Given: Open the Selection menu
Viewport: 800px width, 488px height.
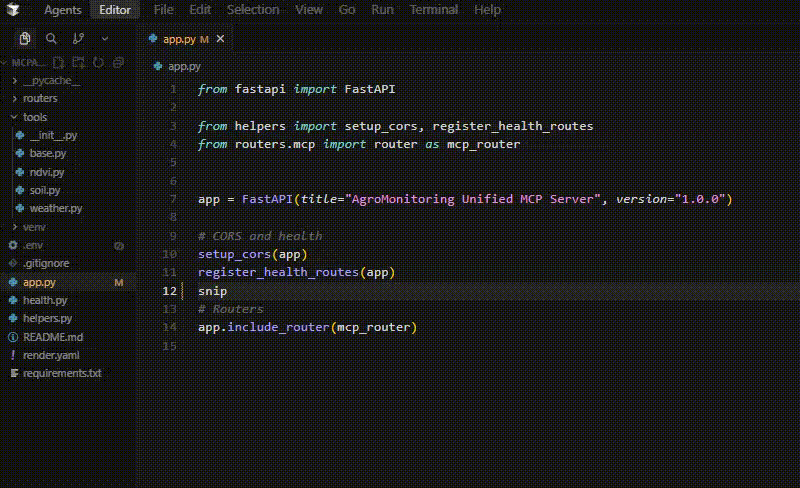Looking at the screenshot, I should click(253, 10).
